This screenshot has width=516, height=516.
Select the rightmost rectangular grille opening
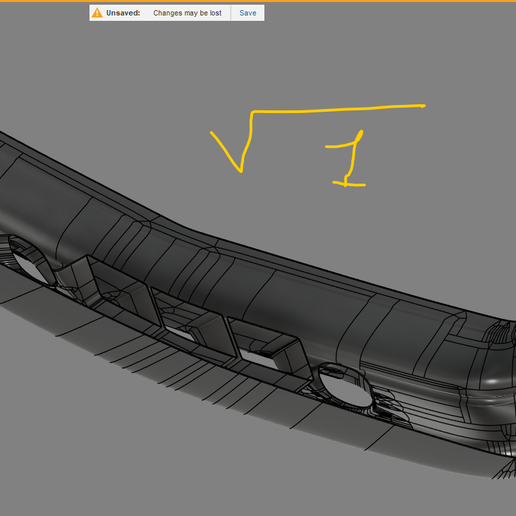(270, 347)
